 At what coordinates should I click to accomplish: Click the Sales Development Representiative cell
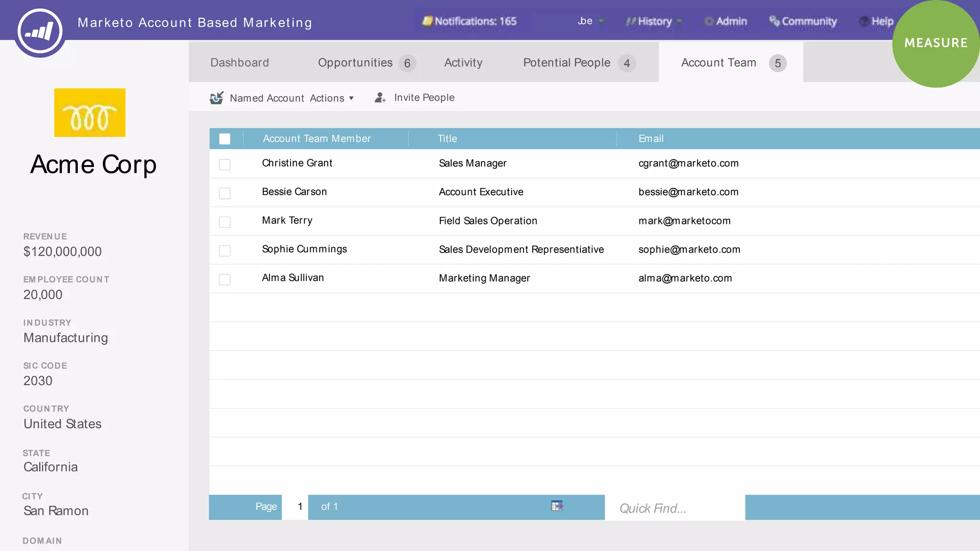(x=521, y=249)
